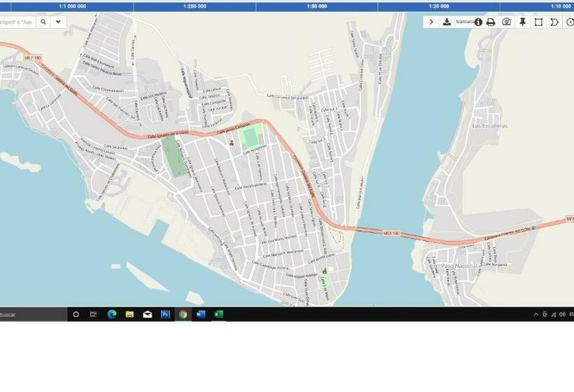The image size is (574, 392).
Task: Take a map snapshot with camera icon
Action: point(506,22)
